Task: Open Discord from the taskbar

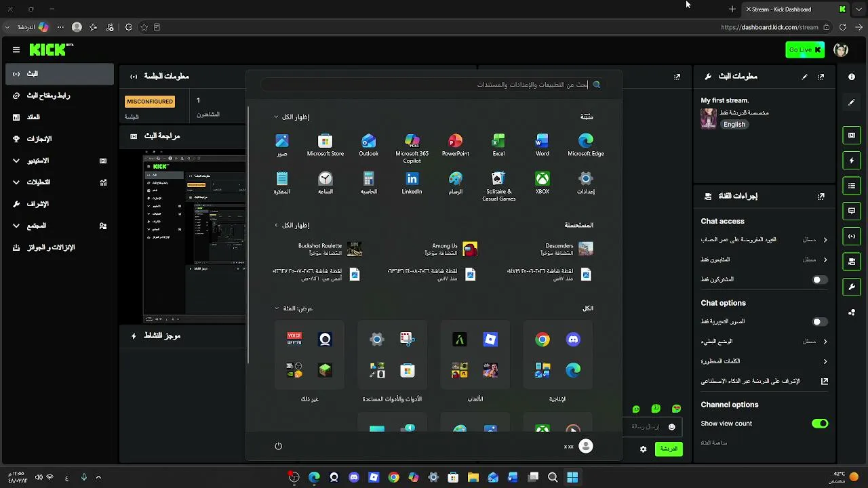Action: [x=353, y=477]
